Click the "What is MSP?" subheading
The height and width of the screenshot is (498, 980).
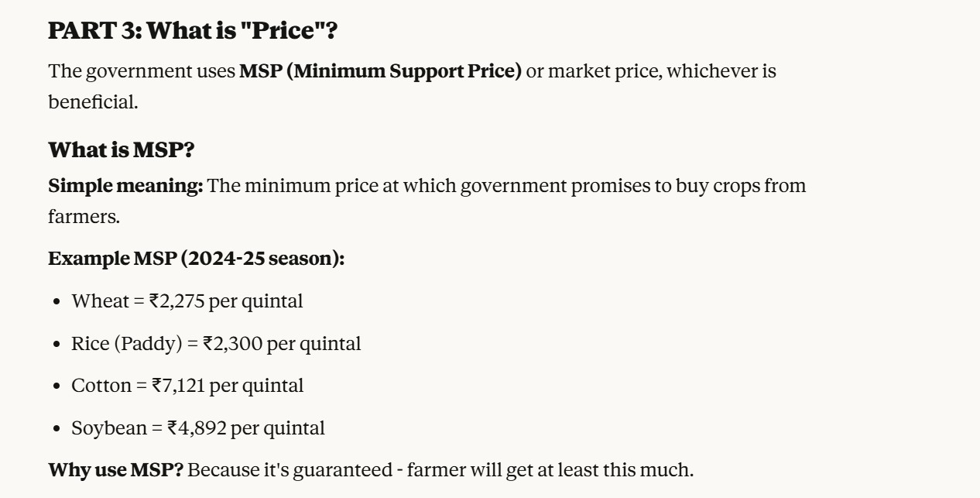click(121, 149)
